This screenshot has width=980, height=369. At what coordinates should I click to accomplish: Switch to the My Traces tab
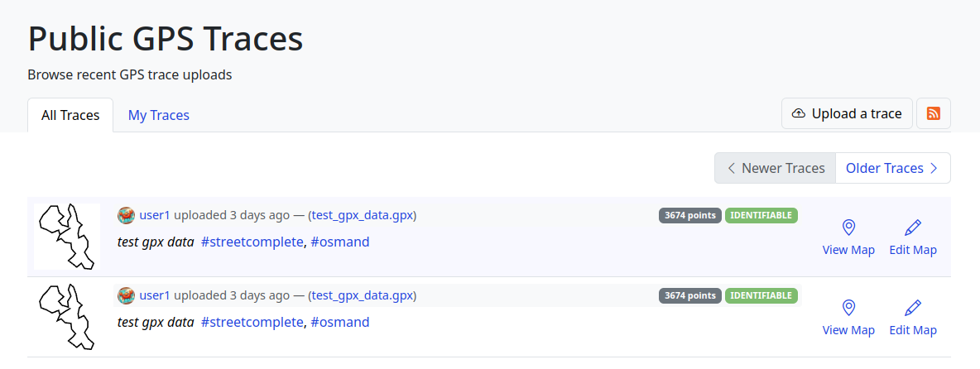pos(159,115)
